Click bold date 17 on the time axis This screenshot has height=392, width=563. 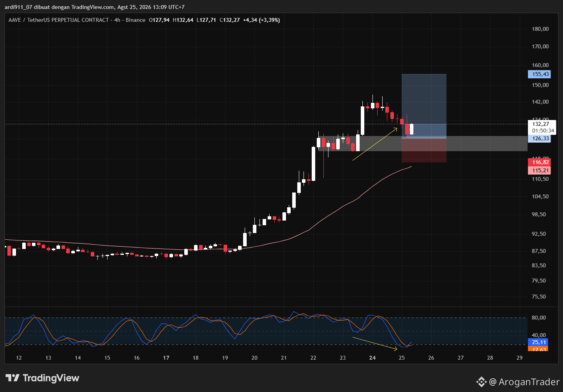[166, 358]
